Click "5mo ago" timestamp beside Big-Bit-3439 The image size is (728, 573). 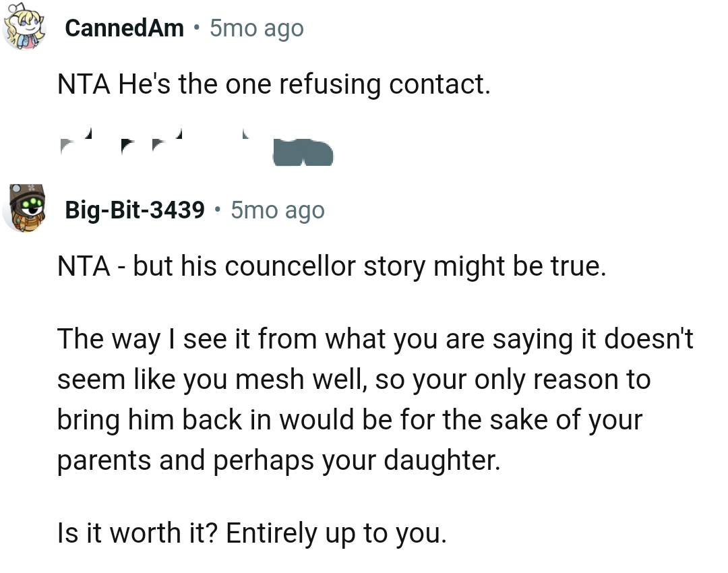tap(277, 210)
